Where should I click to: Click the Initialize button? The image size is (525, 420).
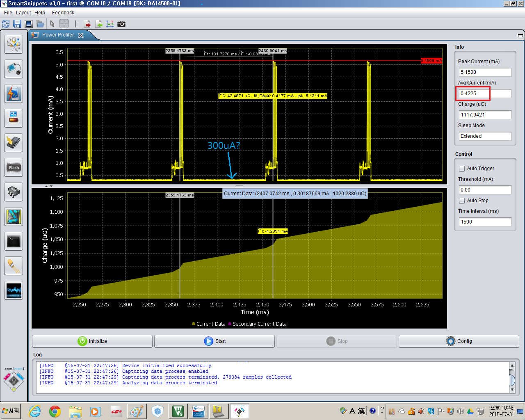click(92, 341)
